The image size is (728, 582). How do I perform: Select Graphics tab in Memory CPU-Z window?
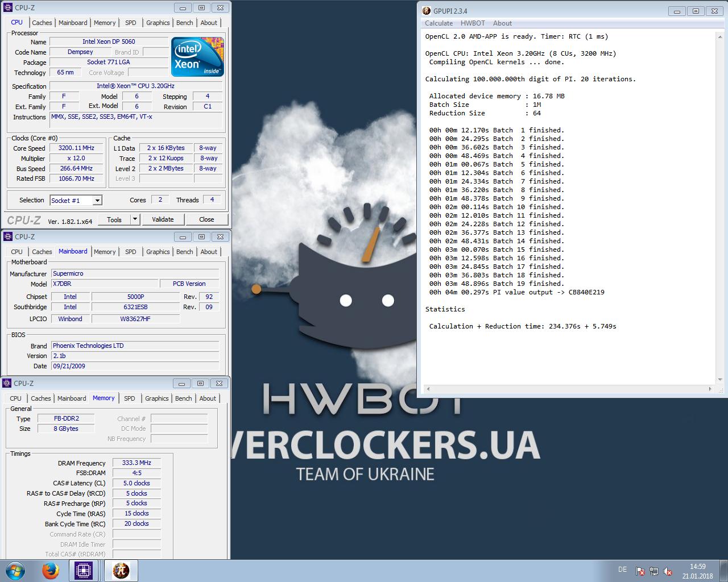pos(157,398)
